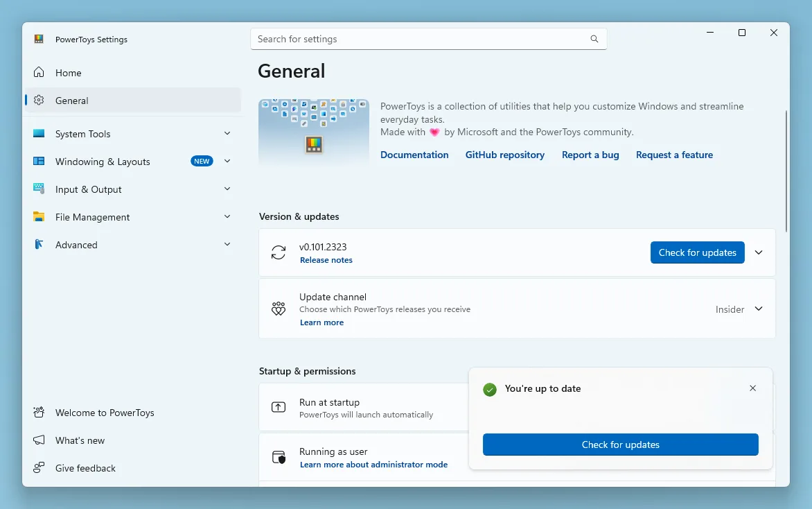Open the Request a feature link

tap(674, 155)
